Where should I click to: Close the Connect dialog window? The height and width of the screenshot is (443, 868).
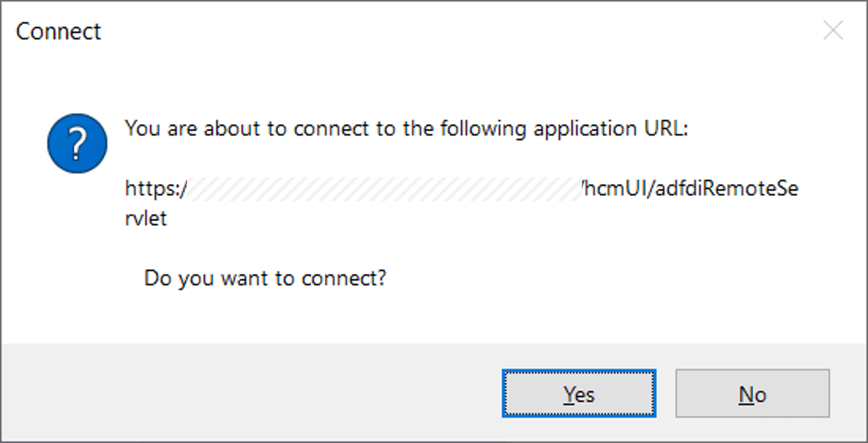[x=833, y=31]
